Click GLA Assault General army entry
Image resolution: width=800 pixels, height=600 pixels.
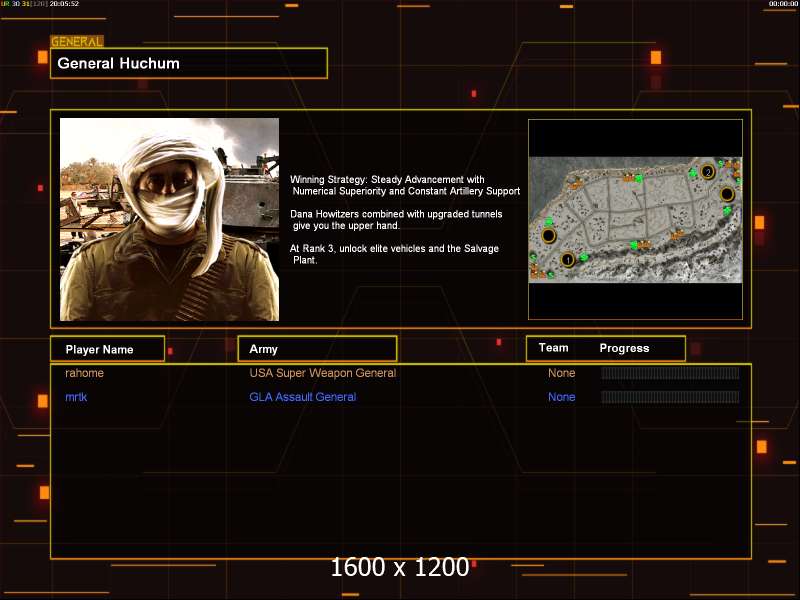[302, 397]
